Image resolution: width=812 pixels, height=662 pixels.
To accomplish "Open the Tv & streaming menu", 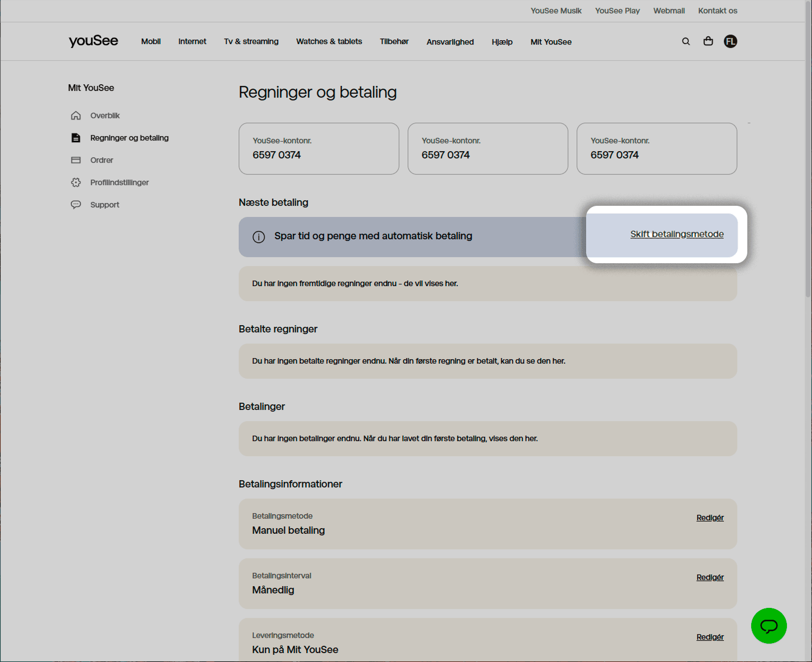I will pos(251,41).
